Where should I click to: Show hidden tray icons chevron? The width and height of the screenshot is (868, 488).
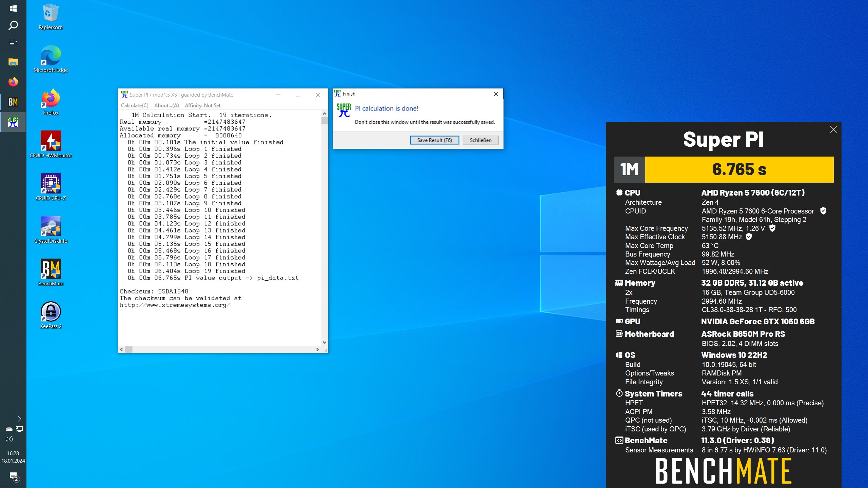[x=19, y=419]
